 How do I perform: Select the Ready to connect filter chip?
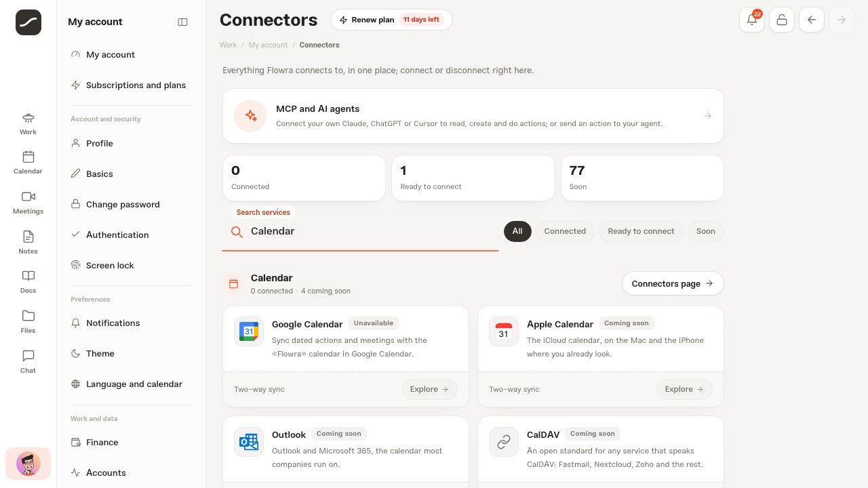point(641,231)
